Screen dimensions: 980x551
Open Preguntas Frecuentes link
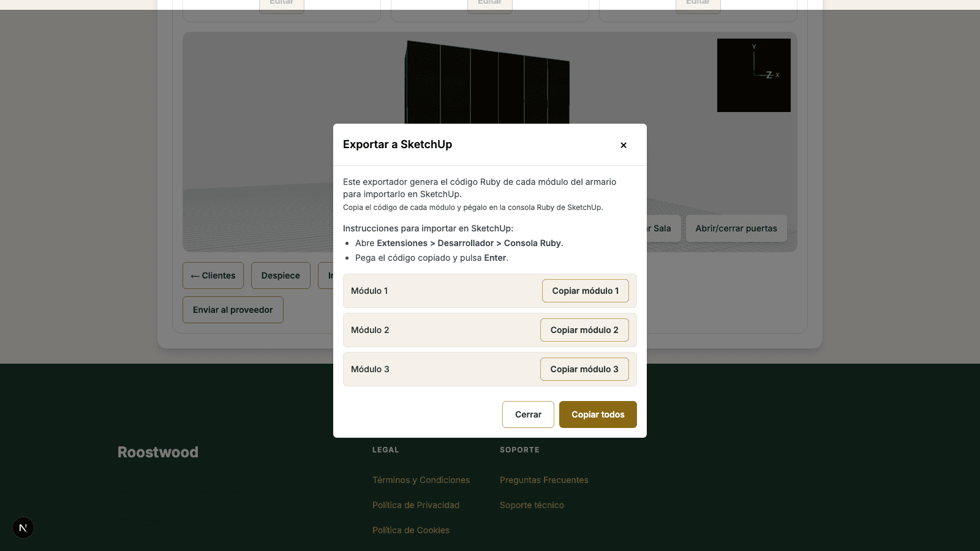(544, 480)
